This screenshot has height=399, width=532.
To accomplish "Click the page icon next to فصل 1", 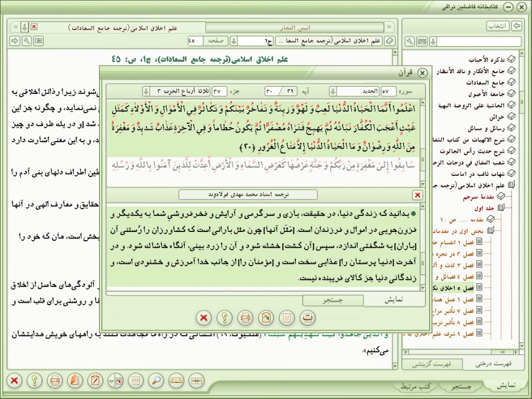I will click(479, 241).
